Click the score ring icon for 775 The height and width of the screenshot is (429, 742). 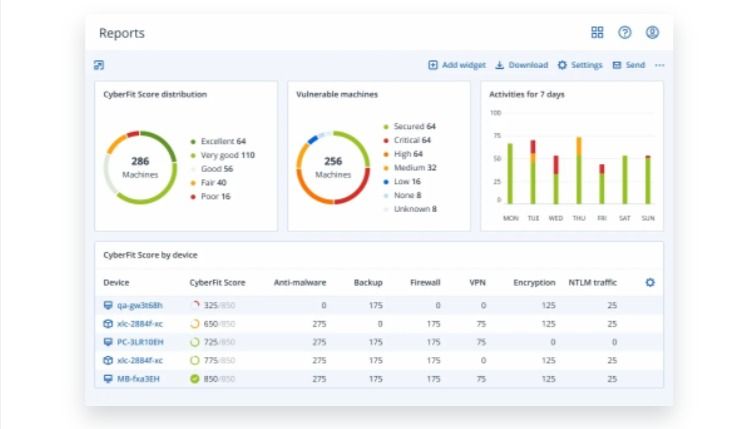coord(194,360)
